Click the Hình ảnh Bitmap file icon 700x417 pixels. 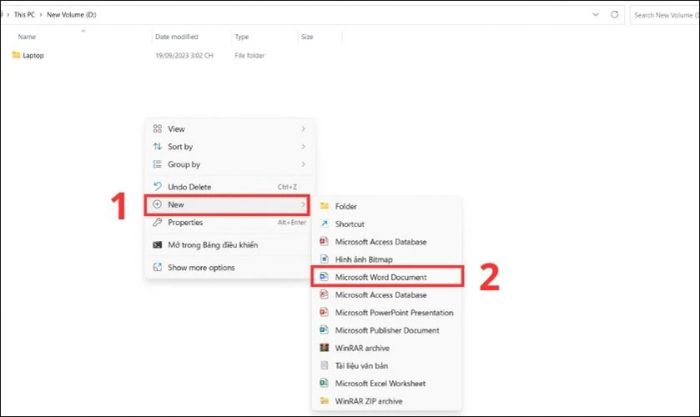coord(325,259)
